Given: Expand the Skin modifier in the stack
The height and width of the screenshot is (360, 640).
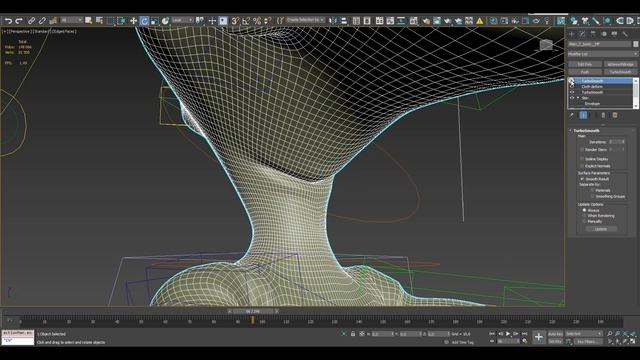Looking at the screenshot, I should click(578, 98).
